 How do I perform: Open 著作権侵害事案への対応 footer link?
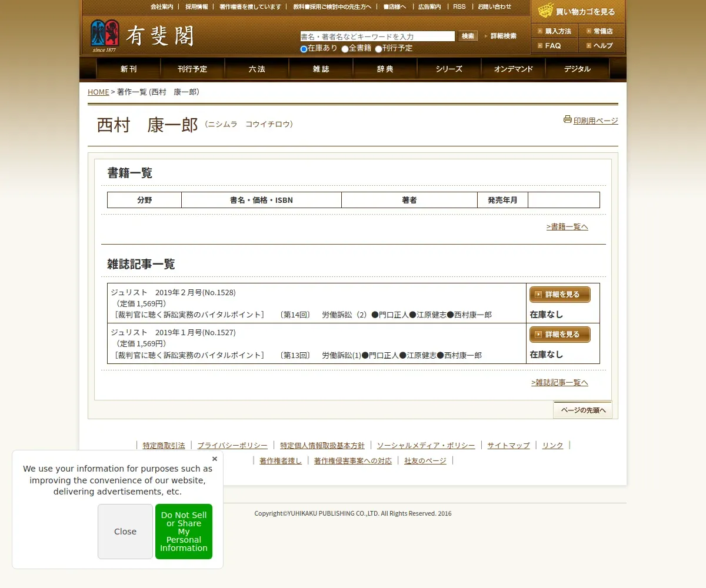[353, 461]
